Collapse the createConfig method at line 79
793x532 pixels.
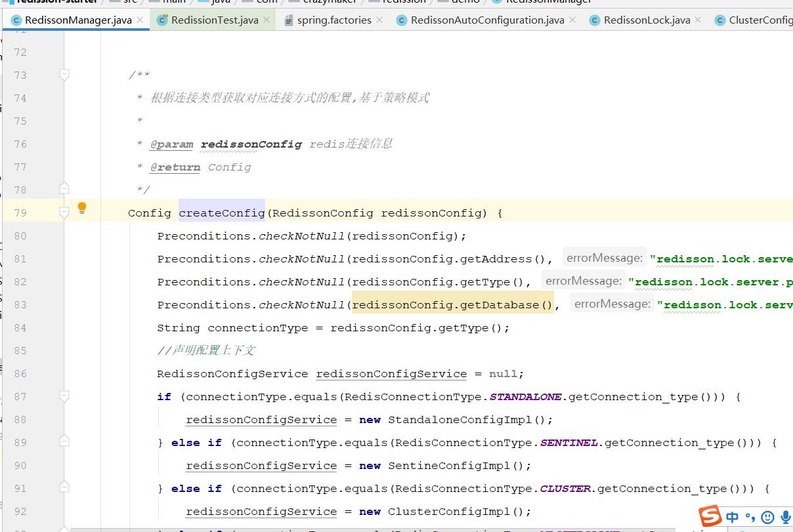point(64,213)
